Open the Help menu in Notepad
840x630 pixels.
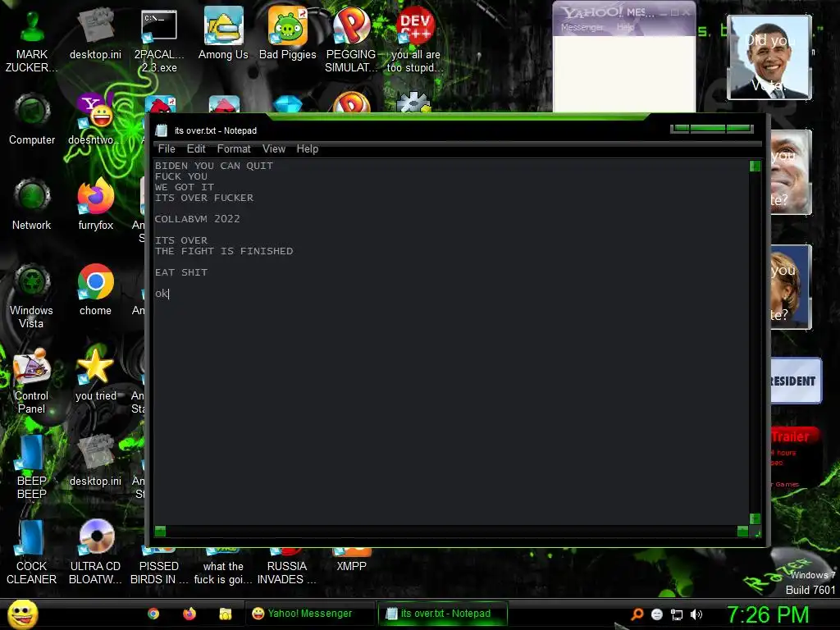(x=308, y=149)
